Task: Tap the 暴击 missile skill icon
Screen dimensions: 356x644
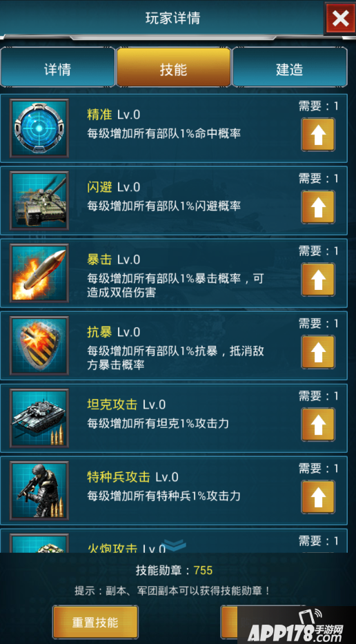Action: [39, 273]
